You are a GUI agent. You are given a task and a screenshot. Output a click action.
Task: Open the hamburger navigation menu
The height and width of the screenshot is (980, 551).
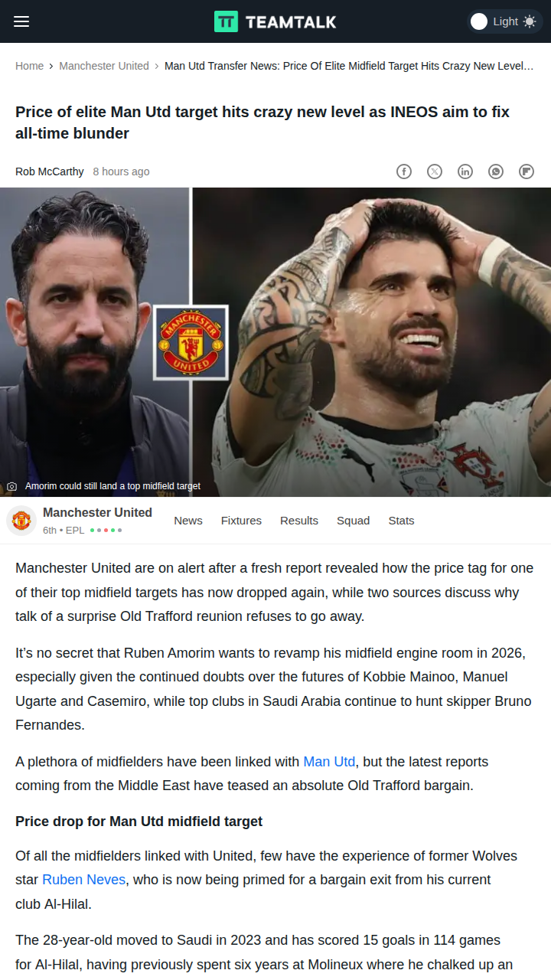click(21, 21)
